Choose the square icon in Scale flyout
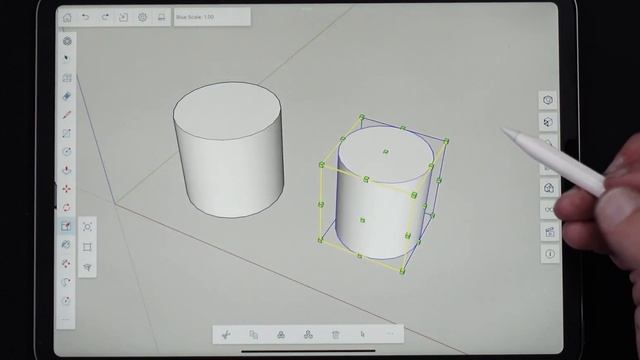Screen dimensions: 640x360 [x=87, y=247]
